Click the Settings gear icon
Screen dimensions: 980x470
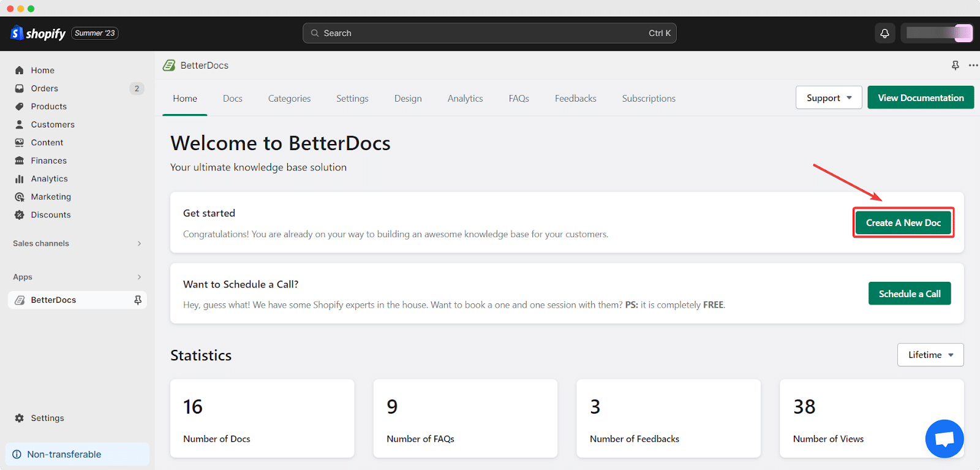pyautogui.click(x=20, y=418)
